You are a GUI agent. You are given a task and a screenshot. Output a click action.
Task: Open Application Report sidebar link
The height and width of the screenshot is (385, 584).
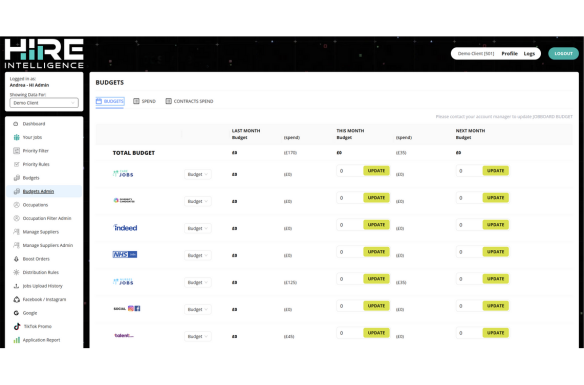coord(41,340)
